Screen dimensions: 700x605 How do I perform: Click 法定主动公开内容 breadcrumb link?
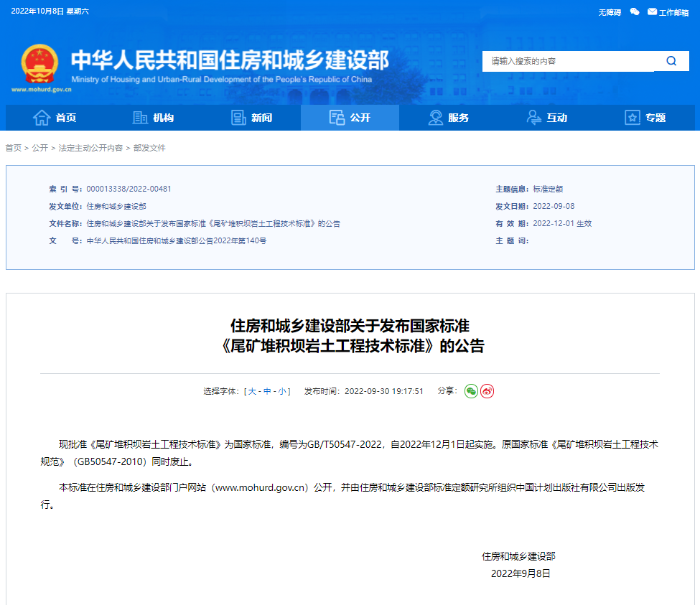pos(90,148)
